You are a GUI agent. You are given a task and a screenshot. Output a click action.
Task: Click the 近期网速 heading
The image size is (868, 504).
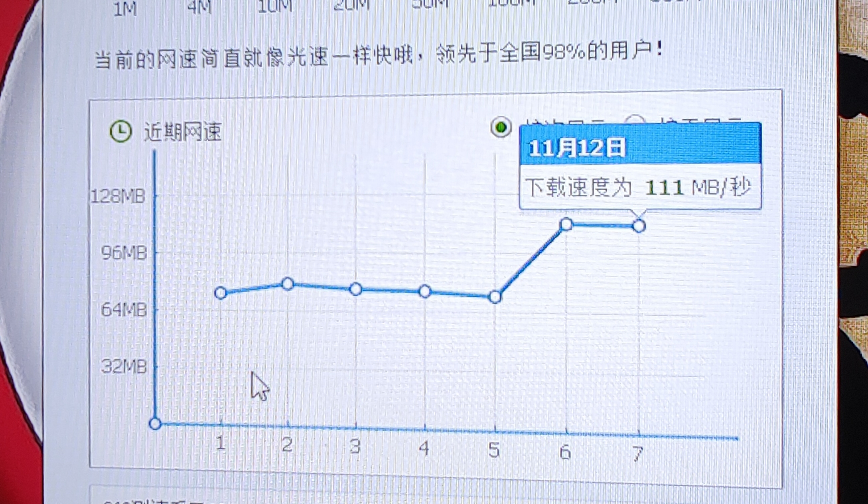182,132
